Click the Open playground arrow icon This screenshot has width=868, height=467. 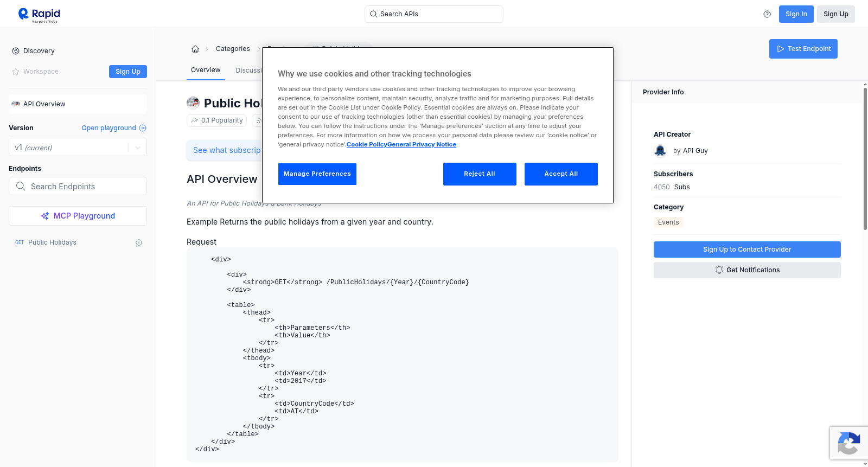click(x=143, y=128)
